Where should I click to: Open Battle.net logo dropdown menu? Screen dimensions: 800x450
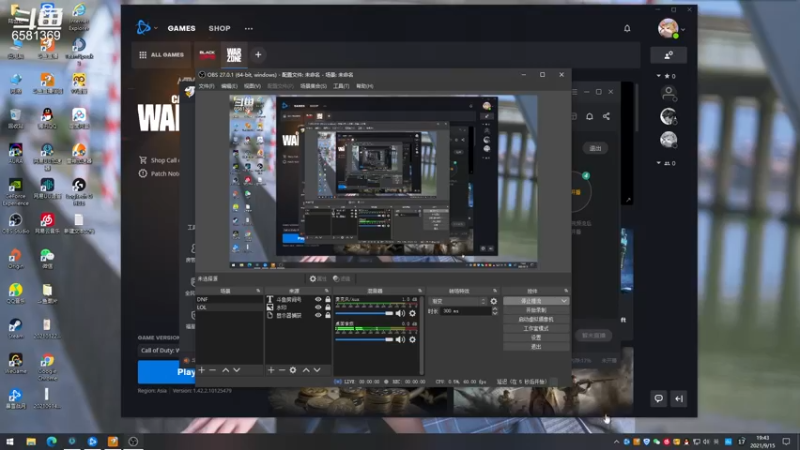[x=146, y=28]
